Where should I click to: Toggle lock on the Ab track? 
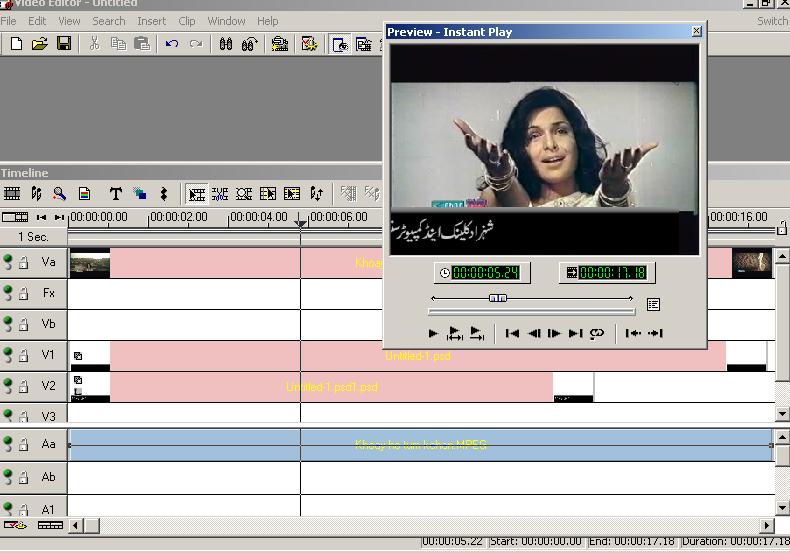point(23,477)
